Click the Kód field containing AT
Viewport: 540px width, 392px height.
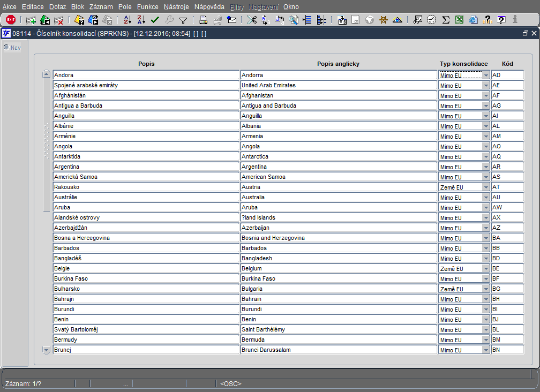(x=507, y=187)
